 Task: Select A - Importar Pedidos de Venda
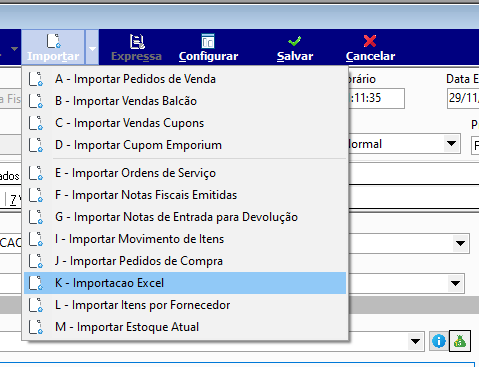tap(185, 79)
